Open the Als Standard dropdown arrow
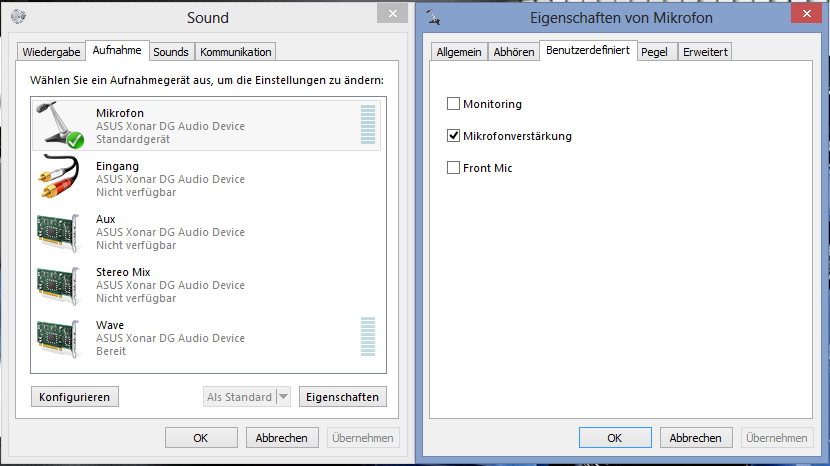This screenshot has height=466, width=830. [283, 397]
